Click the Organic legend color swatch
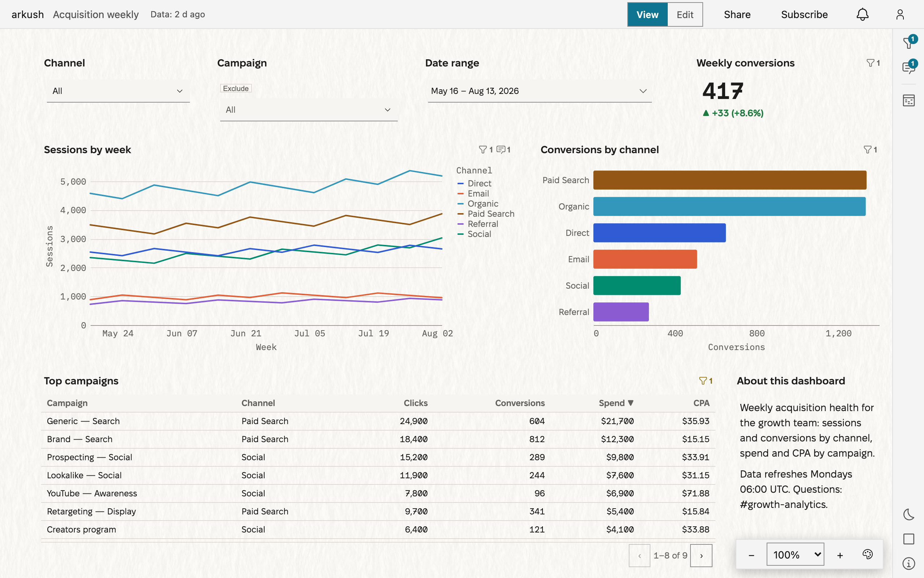Viewport: 924px width, 578px height. click(x=461, y=204)
